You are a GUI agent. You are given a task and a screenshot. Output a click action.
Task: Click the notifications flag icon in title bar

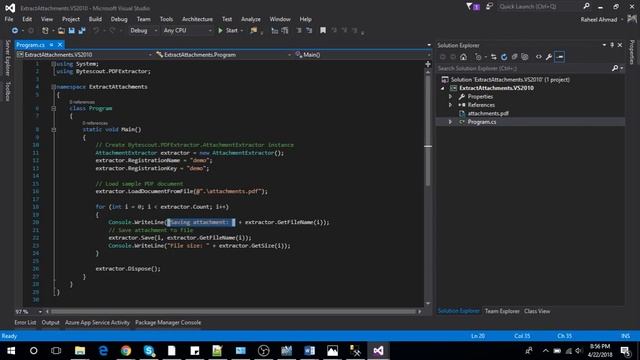(x=473, y=7)
